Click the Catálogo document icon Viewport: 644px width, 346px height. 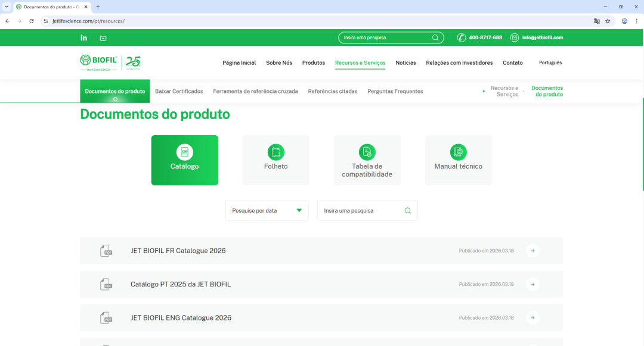point(185,152)
